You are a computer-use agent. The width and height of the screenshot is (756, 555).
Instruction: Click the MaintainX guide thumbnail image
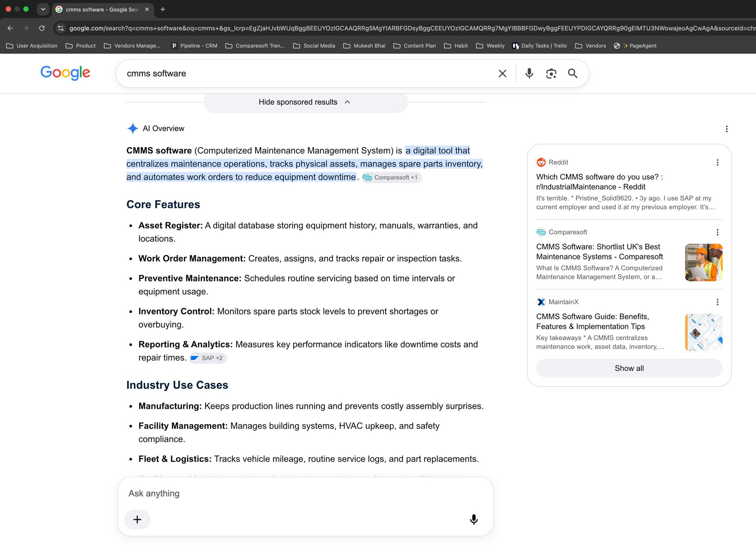tap(703, 332)
